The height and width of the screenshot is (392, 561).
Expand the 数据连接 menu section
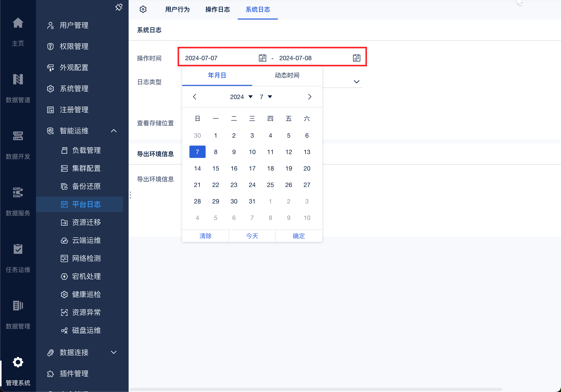click(114, 352)
